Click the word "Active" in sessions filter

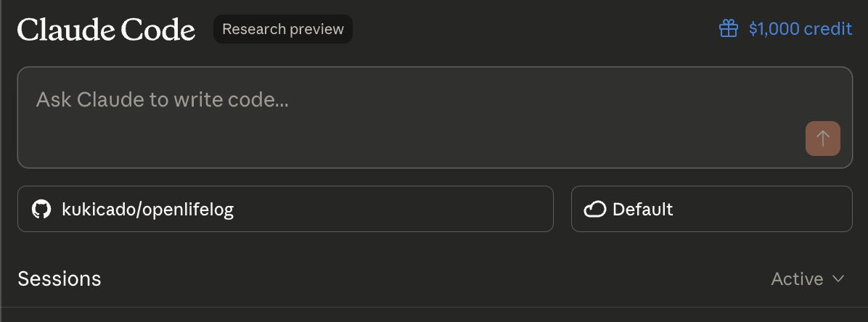pyautogui.click(x=797, y=279)
